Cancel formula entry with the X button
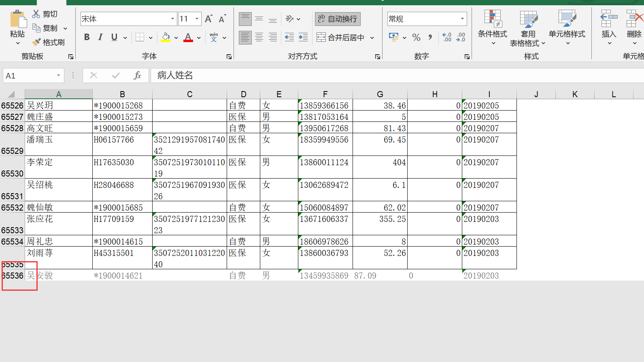The width and height of the screenshot is (644, 362). [94, 75]
